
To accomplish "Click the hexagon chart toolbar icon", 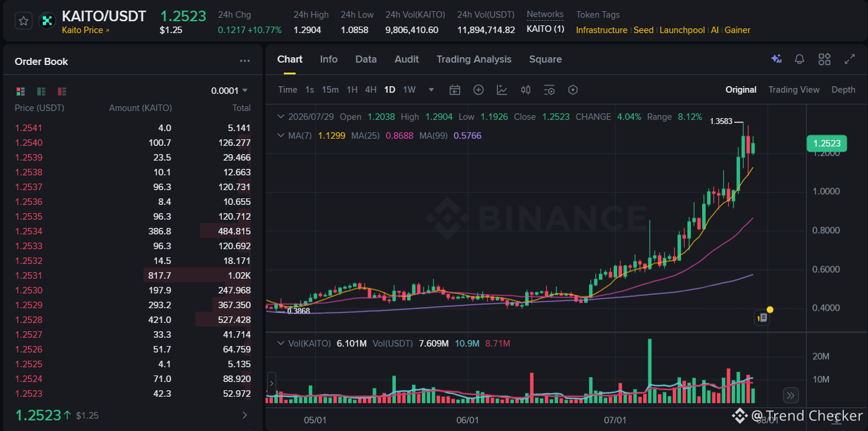I will pos(572,90).
